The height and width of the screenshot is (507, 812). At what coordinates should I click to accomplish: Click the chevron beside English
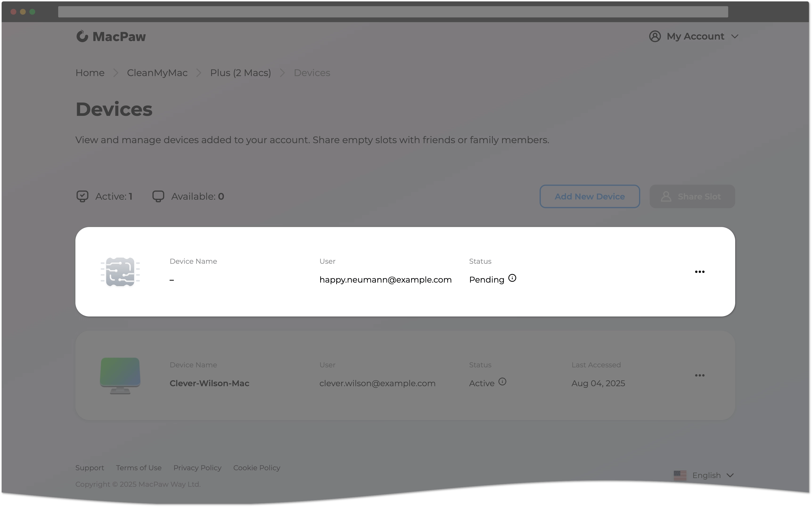730,475
